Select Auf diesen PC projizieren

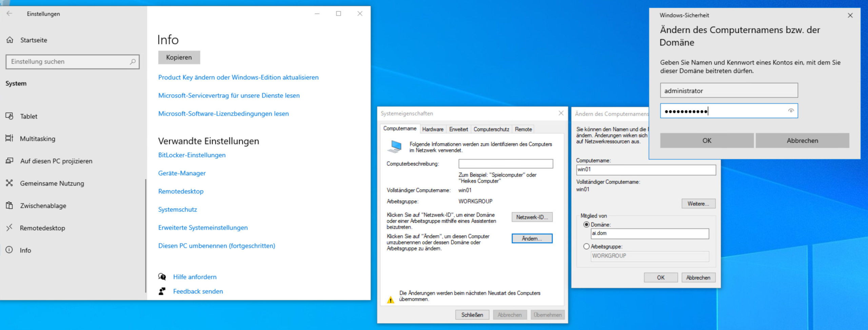pos(56,161)
